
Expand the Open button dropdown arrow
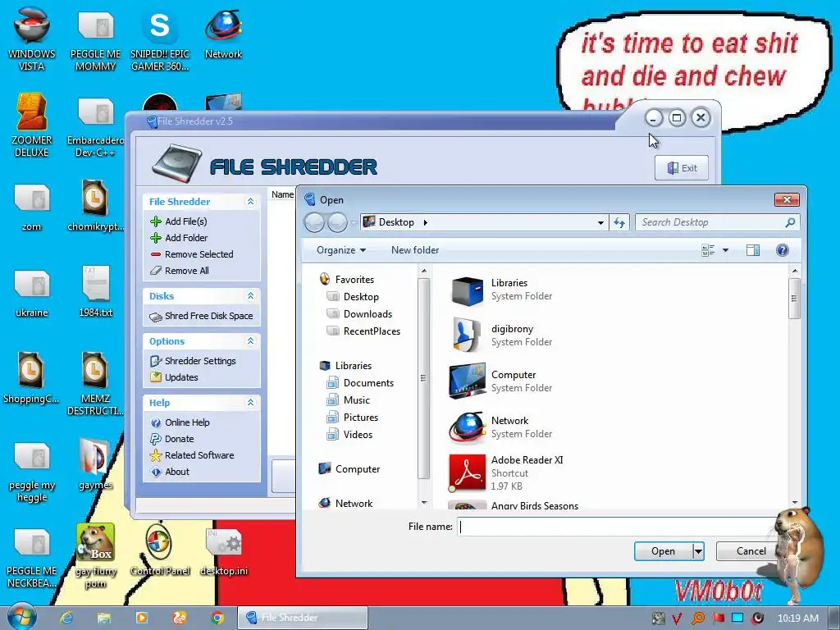[698, 551]
